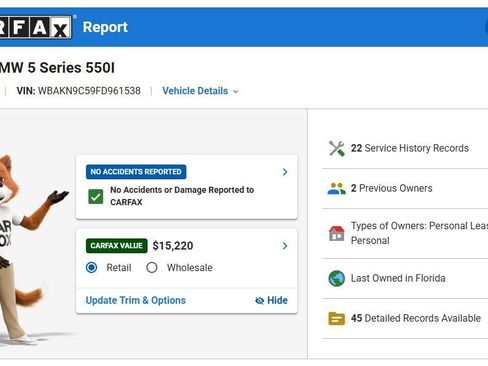Click the VIN number WBAKN9C59FD961538

pyautogui.click(x=89, y=91)
